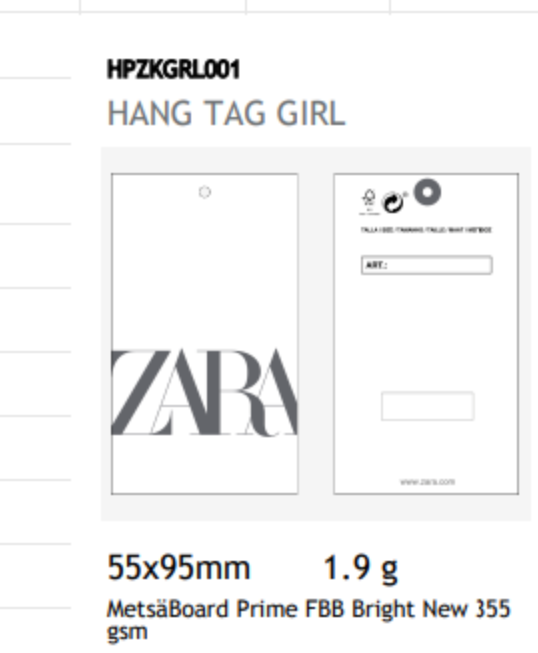Click the TALLA / SIZE text line
The image size is (538, 653).
[x=426, y=230]
